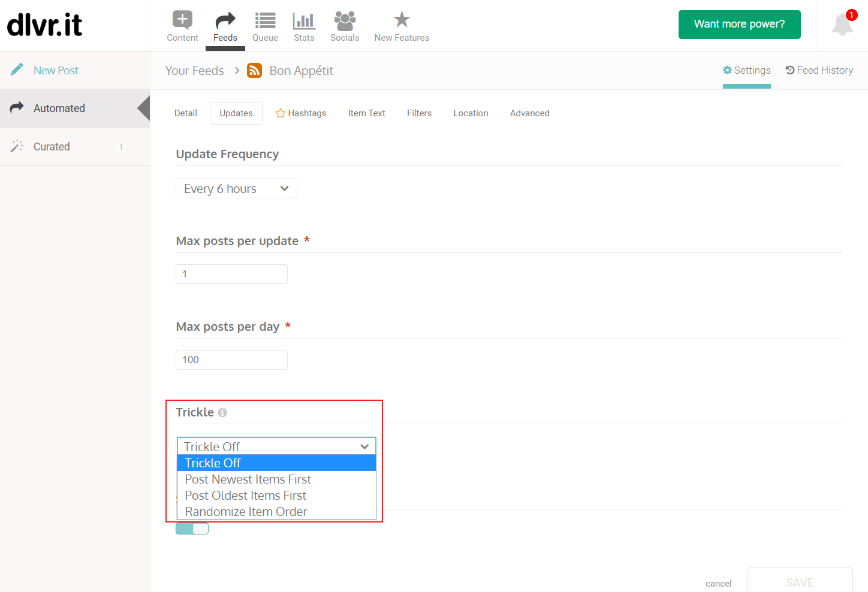This screenshot has width=868, height=592.
Task: Go to the Advanced tab
Action: (x=530, y=113)
